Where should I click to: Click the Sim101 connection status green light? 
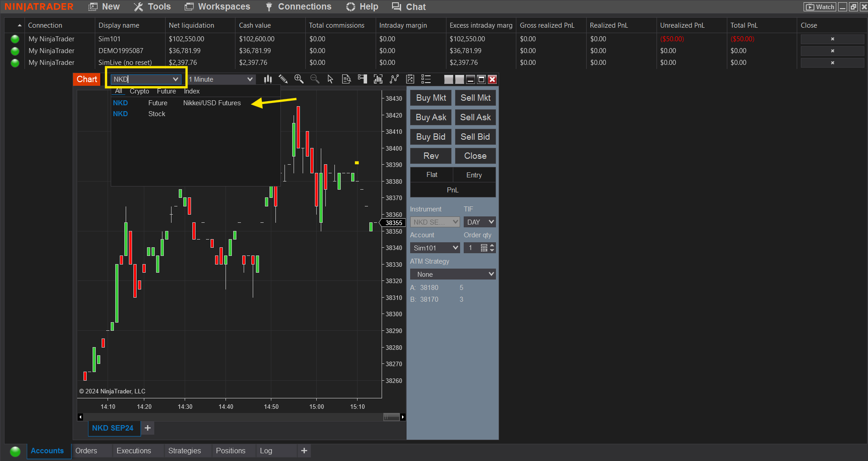click(x=15, y=39)
